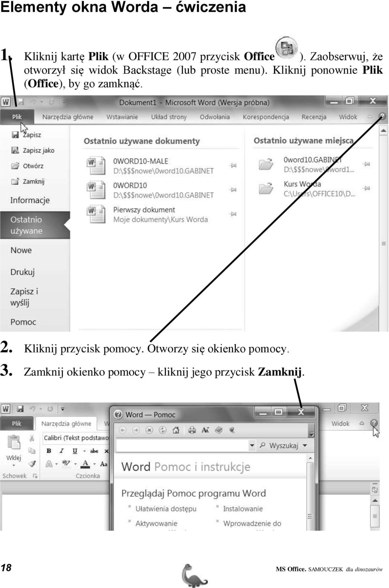Image resolution: width=389 pixels, height=588 pixels.
Task: Pin the Kurs Worda recent place
Action: [x=366, y=188]
